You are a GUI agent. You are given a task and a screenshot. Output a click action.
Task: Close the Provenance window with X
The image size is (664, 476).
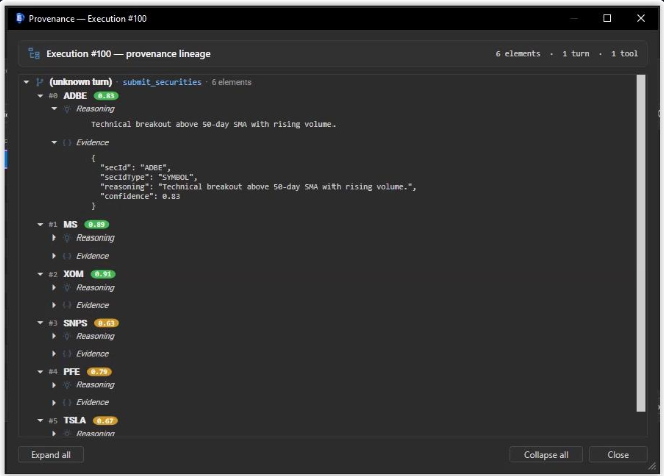coord(641,18)
